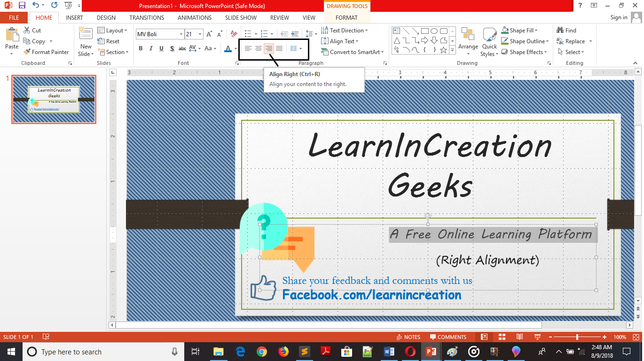Select the Center alignment icon

coord(258,48)
